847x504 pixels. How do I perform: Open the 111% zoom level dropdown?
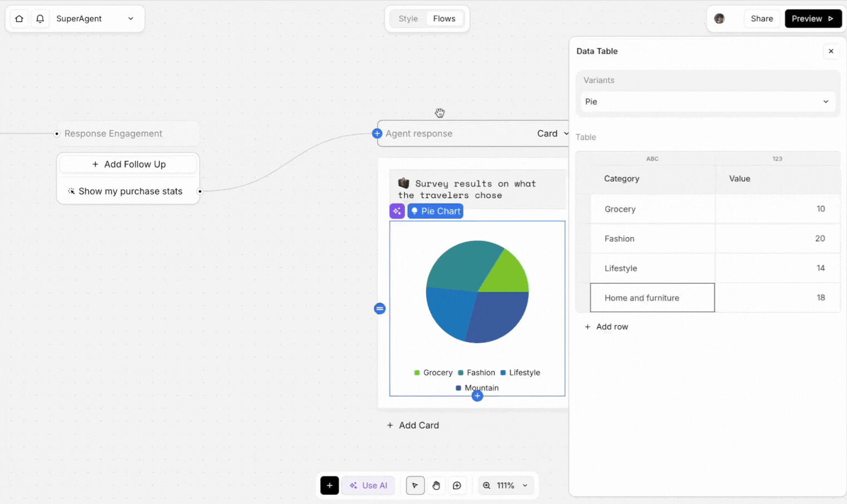tap(512, 486)
